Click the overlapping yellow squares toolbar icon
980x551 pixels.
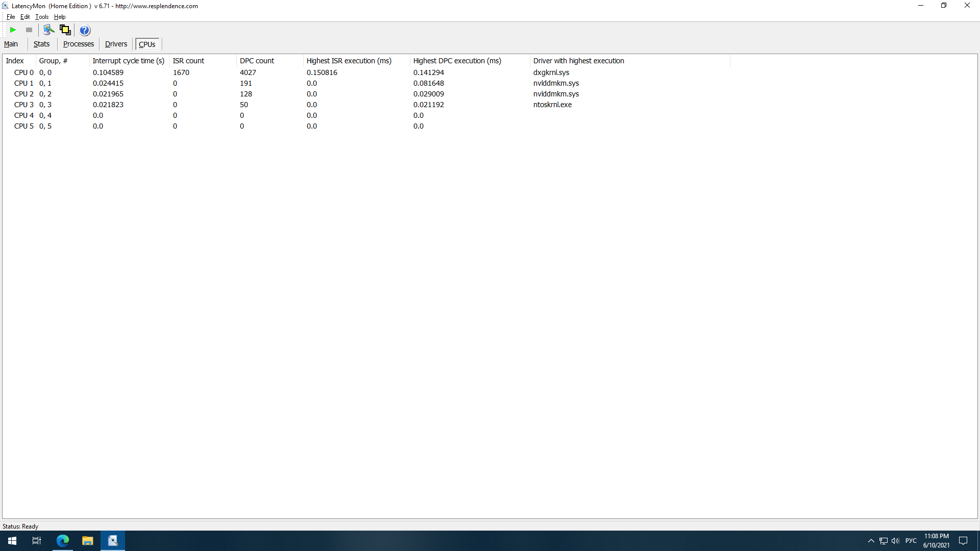pos(65,30)
